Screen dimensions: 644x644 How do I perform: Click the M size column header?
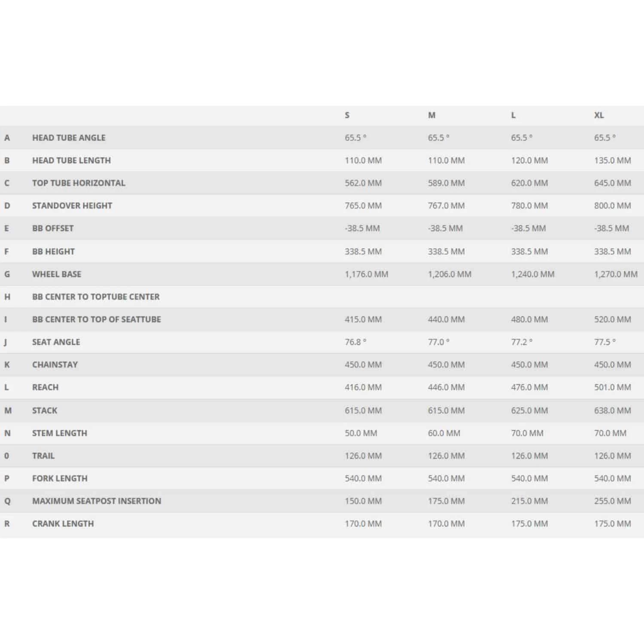pyautogui.click(x=431, y=115)
